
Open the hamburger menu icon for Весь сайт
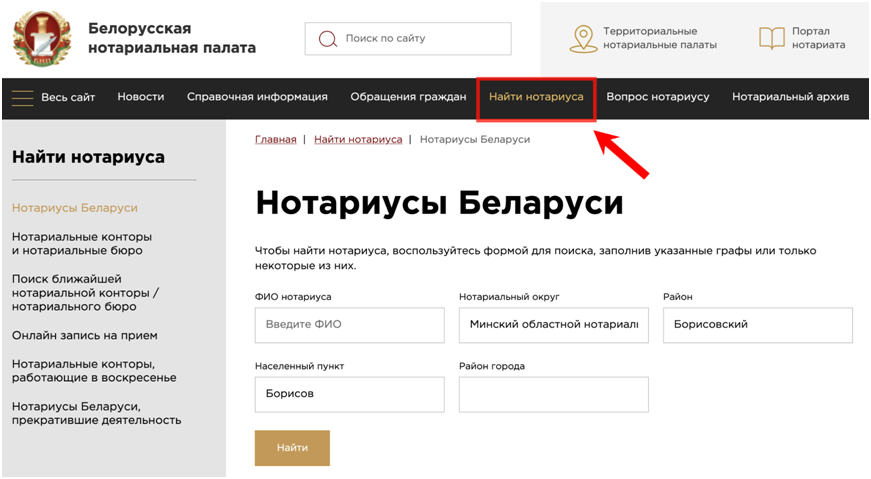click(22, 97)
